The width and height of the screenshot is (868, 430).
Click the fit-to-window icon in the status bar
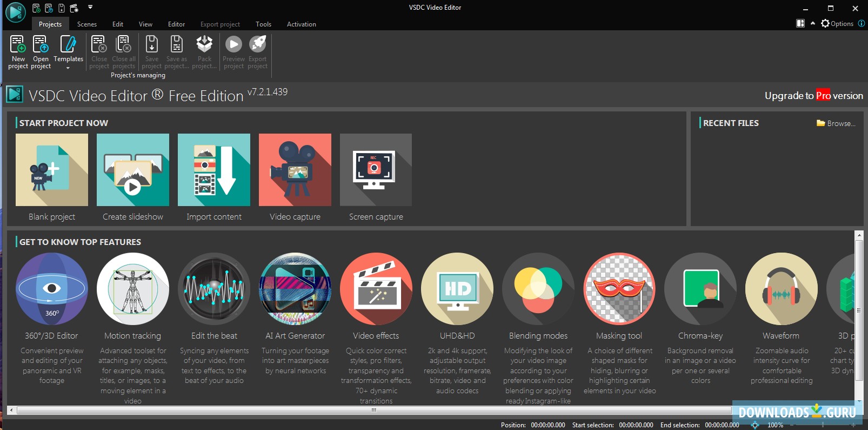[x=755, y=425]
